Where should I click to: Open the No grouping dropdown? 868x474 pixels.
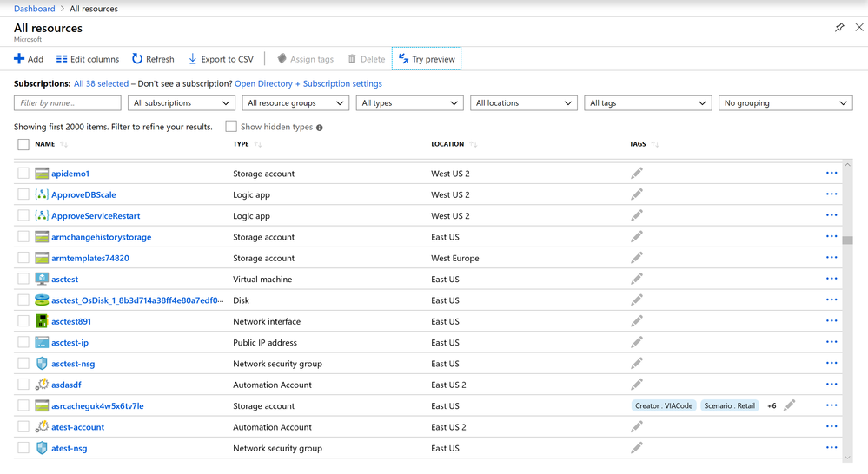pyautogui.click(x=785, y=103)
